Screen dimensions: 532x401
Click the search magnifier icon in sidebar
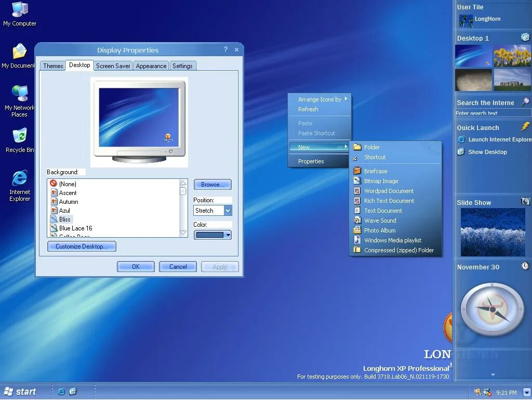(525, 101)
